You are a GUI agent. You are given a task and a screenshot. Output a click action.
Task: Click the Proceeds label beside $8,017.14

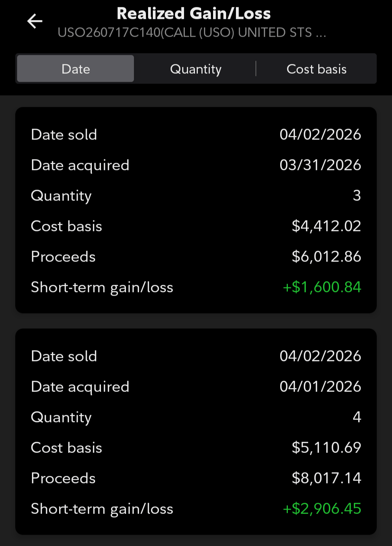pos(63,478)
